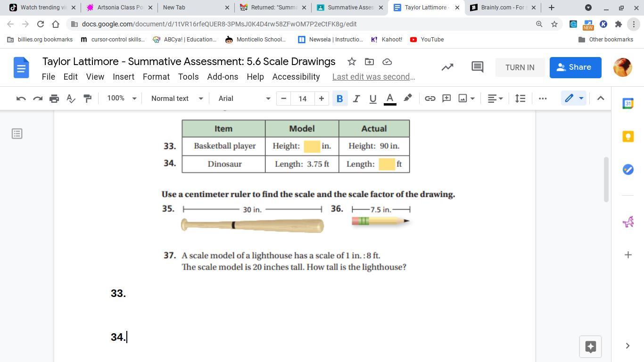Open the editing mode dropdown

click(574, 99)
